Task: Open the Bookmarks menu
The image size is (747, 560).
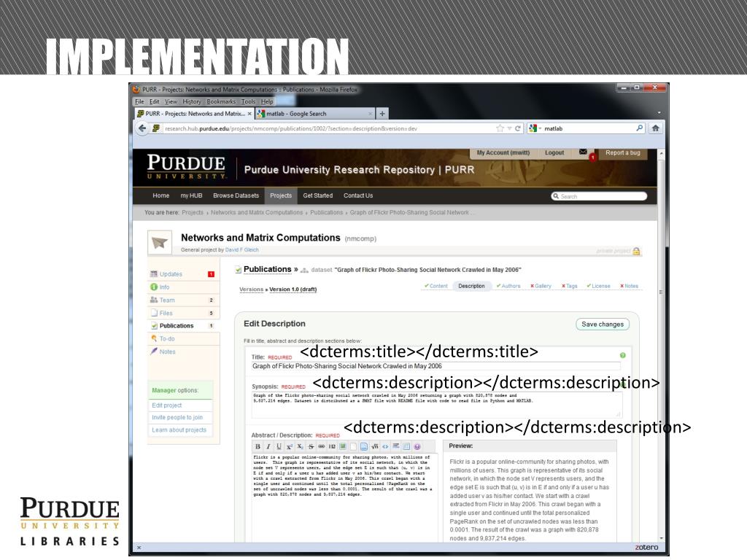Action: (221, 101)
